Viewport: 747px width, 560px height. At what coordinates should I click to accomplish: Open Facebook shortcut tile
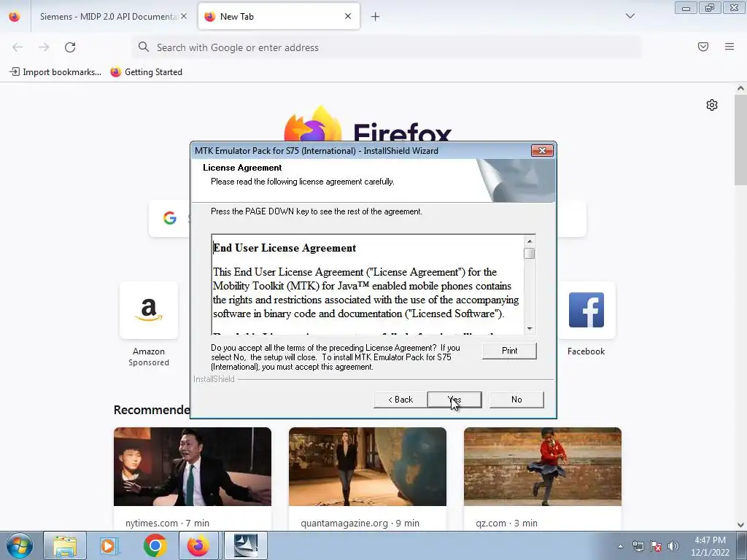click(x=586, y=310)
